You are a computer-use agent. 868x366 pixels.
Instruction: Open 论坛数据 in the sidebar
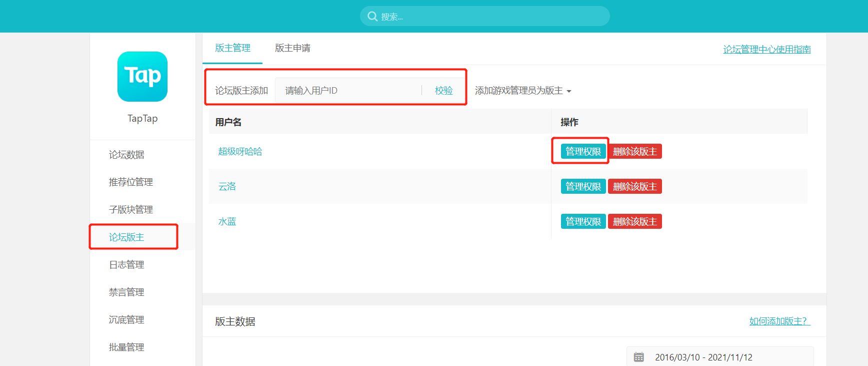click(x=126, y=155)
